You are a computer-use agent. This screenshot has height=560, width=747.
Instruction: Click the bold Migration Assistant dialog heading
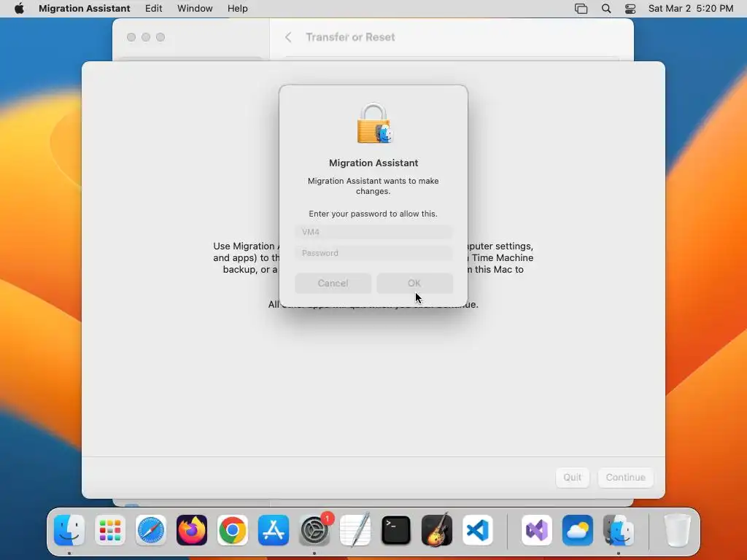point(373,163)
